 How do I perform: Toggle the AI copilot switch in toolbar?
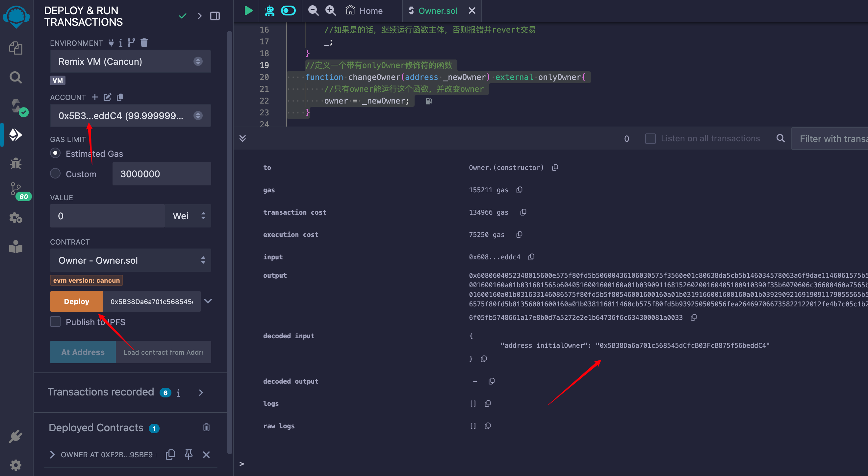[x=288, y=11]
